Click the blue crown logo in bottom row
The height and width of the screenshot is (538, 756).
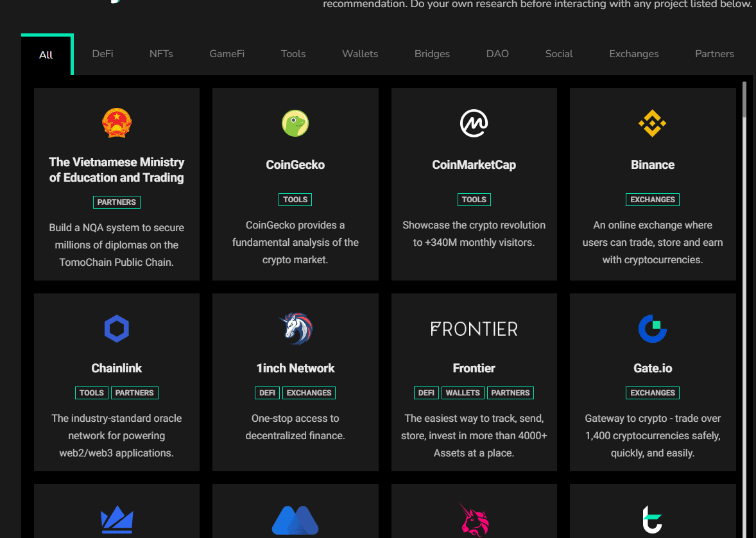pos(117,519)
